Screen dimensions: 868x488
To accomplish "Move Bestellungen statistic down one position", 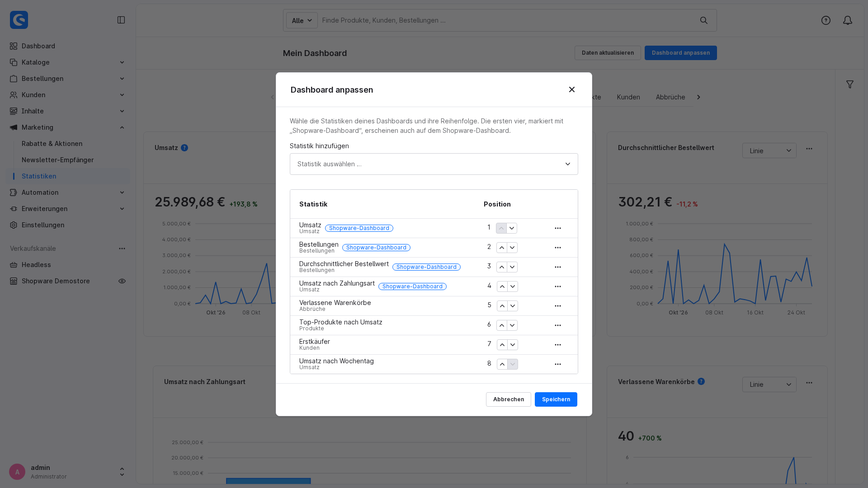I will (x=512, y=248).
